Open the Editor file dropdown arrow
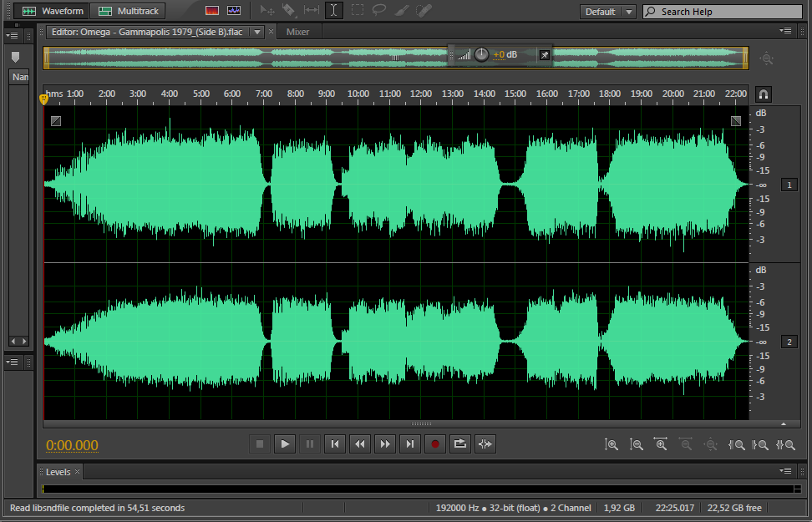812x522 pixels. click(256, 32)
